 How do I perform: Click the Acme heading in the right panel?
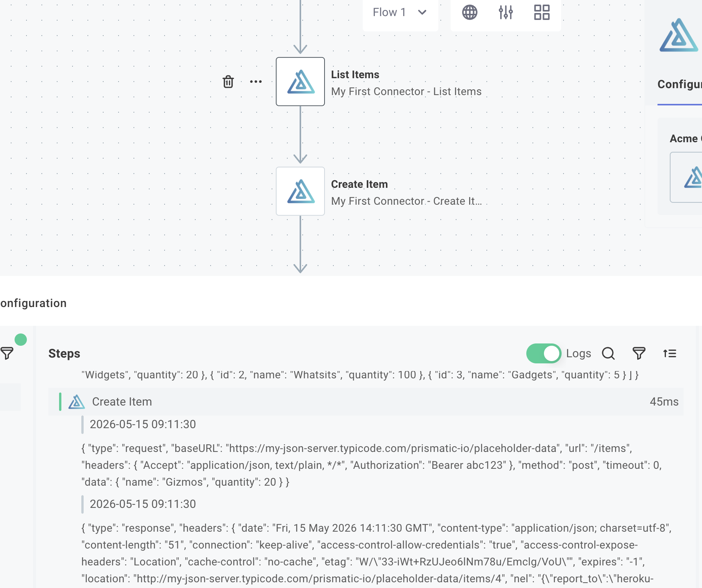click(685, 138)
